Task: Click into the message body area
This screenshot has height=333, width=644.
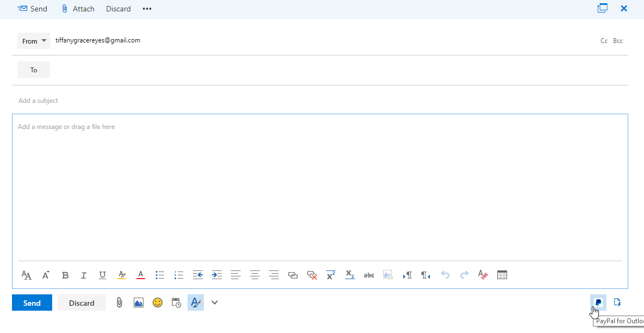Action: pyautogui.click(x=320, y=187)
